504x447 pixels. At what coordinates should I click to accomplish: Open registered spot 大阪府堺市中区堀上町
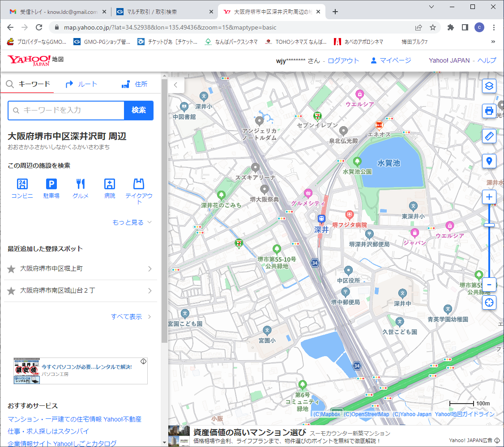click(81, 268)
